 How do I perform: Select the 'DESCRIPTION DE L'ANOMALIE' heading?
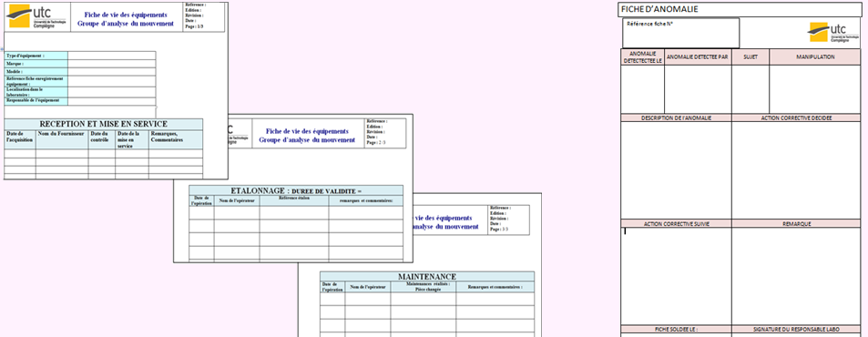coord(676,117)
